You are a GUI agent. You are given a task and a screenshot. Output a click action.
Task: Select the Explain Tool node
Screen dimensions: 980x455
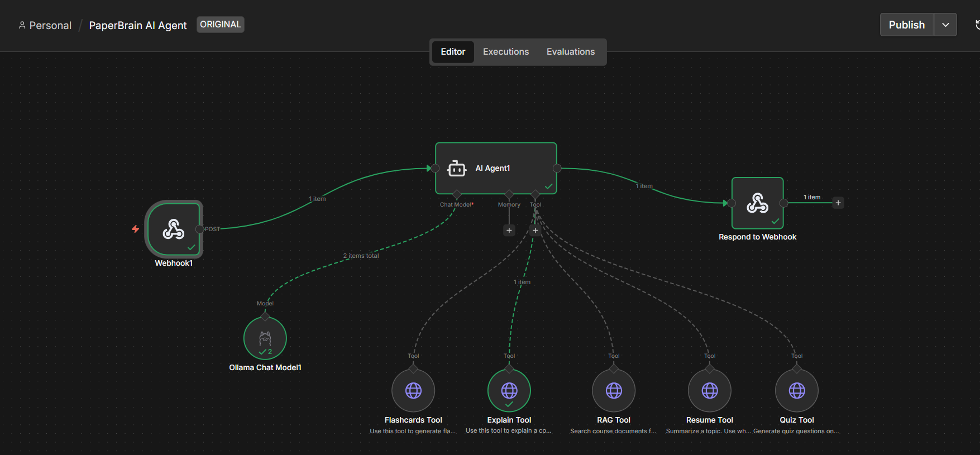(x=509, y=390)
